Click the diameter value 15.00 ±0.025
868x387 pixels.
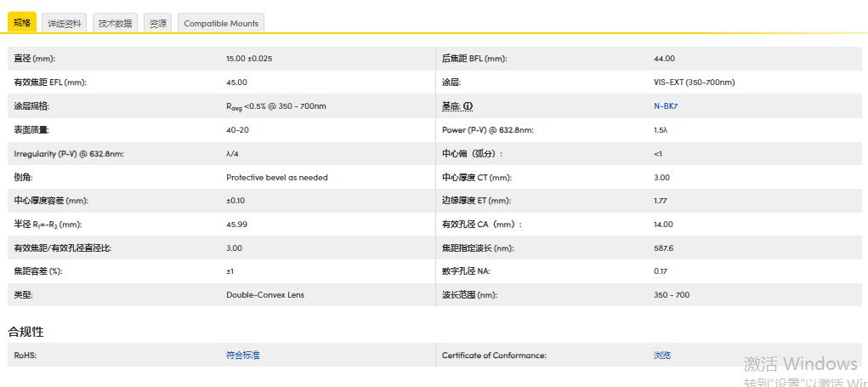pyautogui.click(x=248, y=59)
